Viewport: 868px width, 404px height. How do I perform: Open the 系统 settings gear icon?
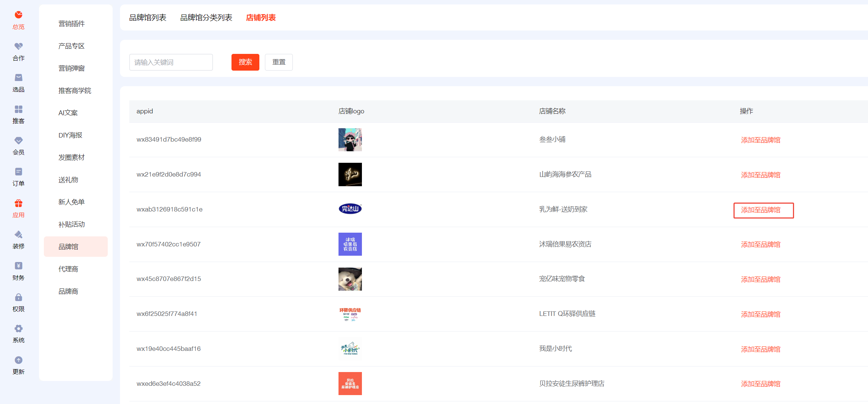point(19,329)
